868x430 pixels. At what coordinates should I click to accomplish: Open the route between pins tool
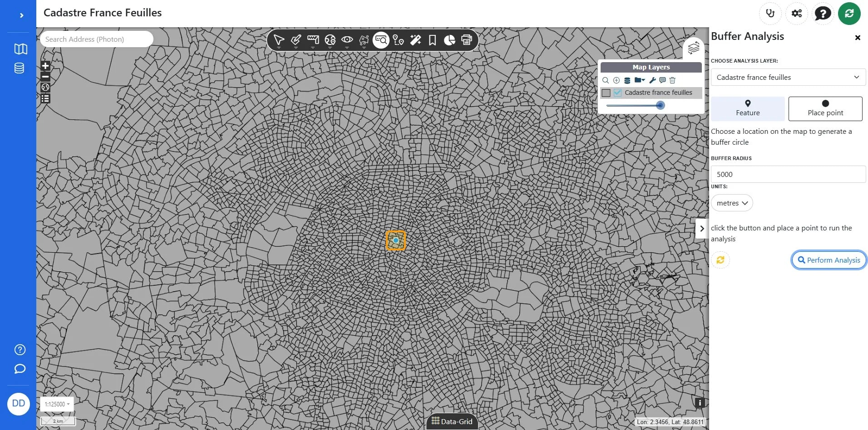pyautogui.click(x=398, y=40)
